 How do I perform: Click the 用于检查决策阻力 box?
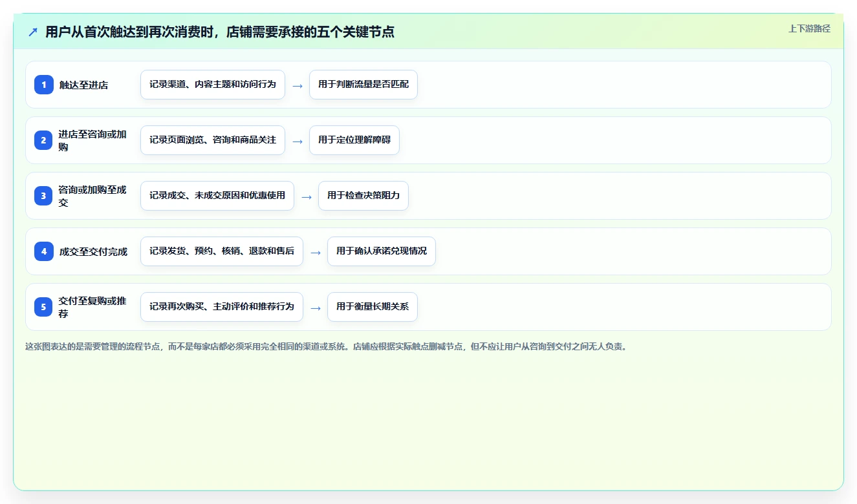pos(363,196)
